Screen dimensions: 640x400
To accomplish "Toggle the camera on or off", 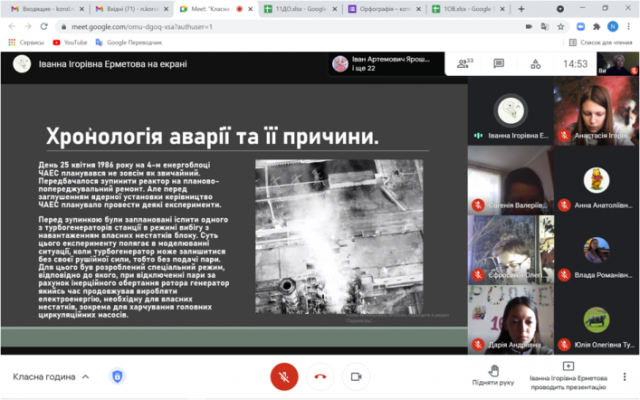I will click(x=356, y=376).
